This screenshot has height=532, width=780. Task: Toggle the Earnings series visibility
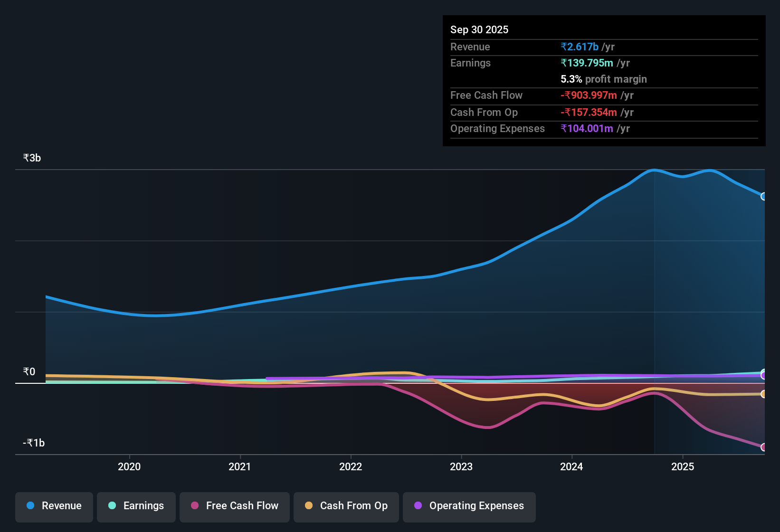pyautogui.click(x=136, y=506)
